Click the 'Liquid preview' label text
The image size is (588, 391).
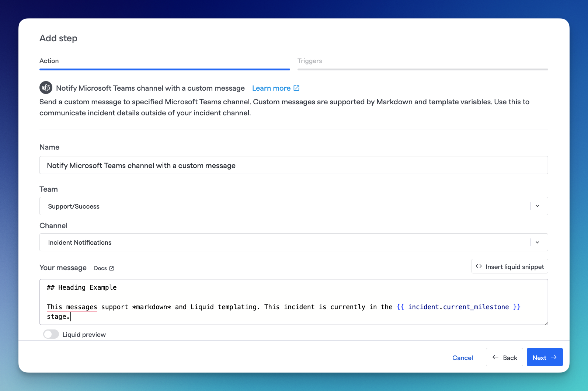84,335
